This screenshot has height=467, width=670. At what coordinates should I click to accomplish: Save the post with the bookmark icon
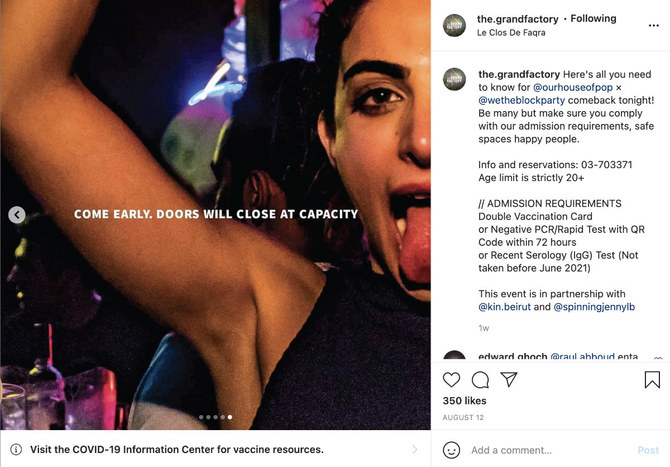click(x=652, y=380)
